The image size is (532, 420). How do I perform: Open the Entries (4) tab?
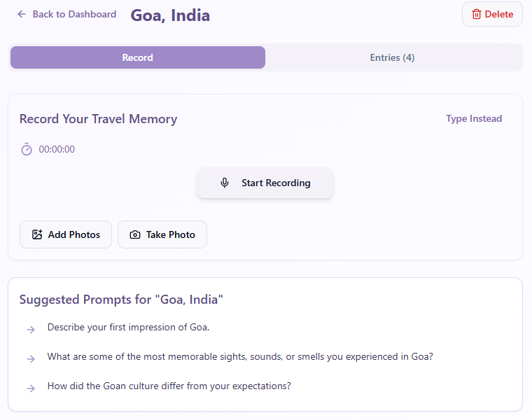[x=392, y=57]
